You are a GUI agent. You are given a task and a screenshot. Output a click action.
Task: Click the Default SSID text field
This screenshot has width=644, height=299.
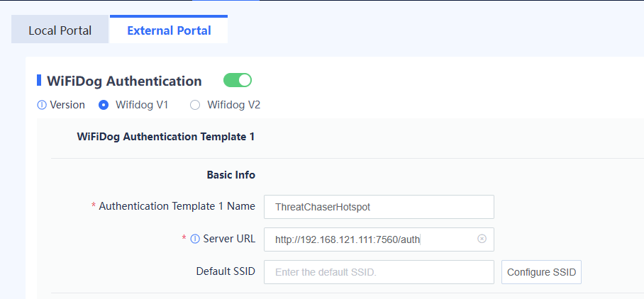378,272
